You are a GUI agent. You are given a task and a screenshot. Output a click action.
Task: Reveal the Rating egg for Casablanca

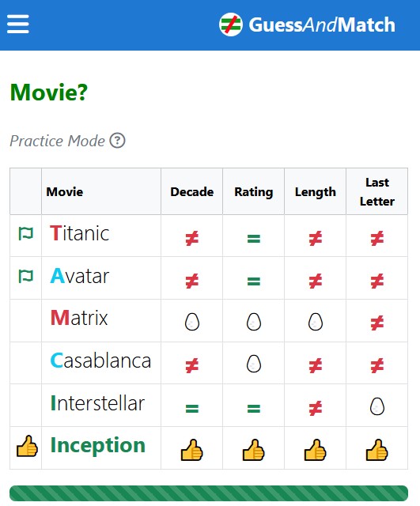253,364
